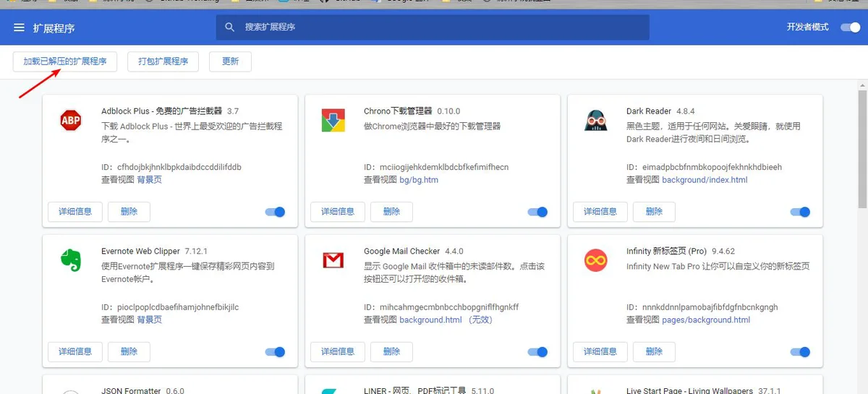Click the Google Mail Checker 4.4.0 title

pos(414,252)
